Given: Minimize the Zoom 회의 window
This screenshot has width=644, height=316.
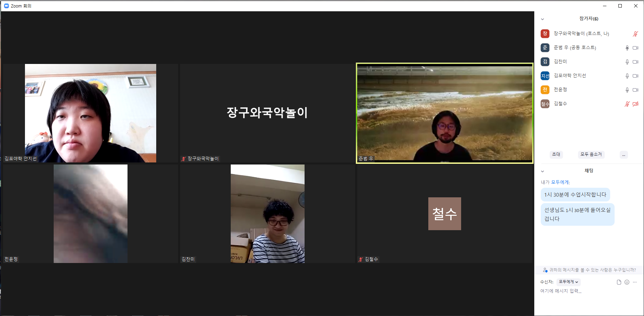Looking at the screenshot, I should (605, 6).
